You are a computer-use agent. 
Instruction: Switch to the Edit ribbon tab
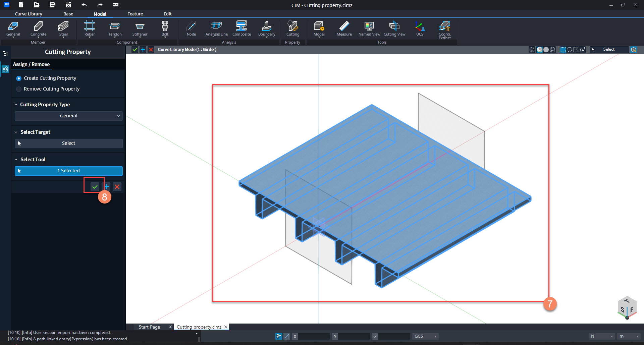tap(168, 14)
